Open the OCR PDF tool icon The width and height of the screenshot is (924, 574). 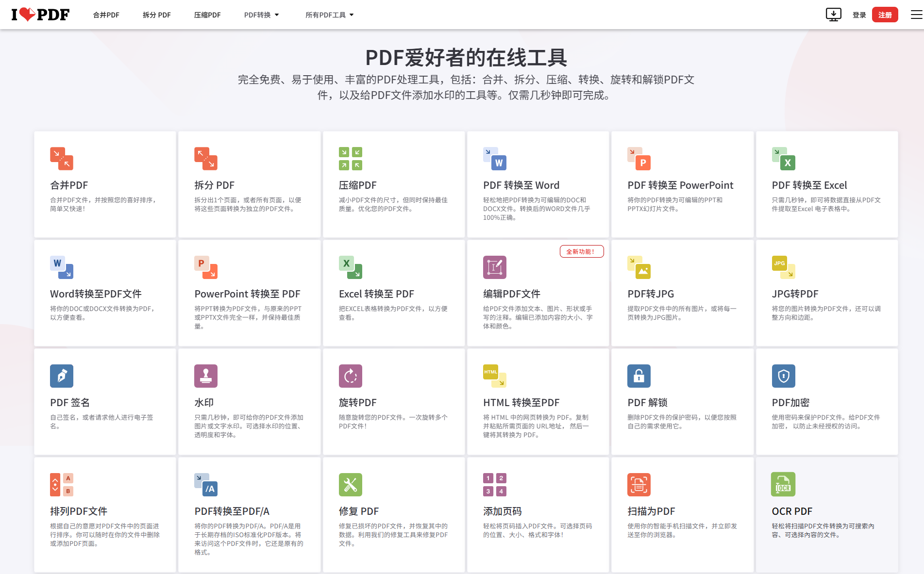click(783, 484)
